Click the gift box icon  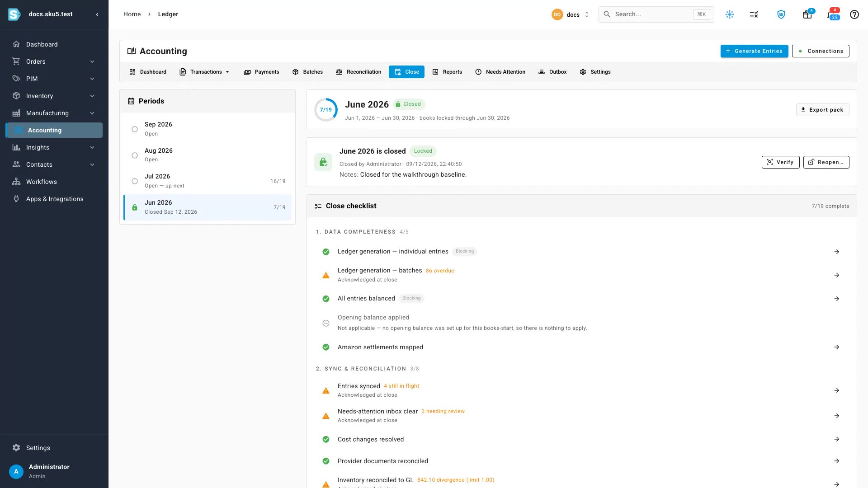coord(807,14)
